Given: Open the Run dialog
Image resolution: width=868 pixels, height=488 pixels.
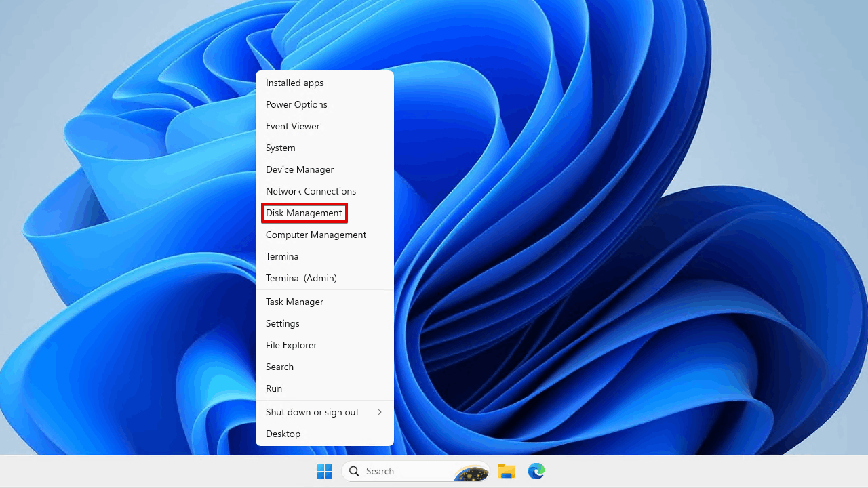Looking at the screenshot, I should (x=274, y=388).
